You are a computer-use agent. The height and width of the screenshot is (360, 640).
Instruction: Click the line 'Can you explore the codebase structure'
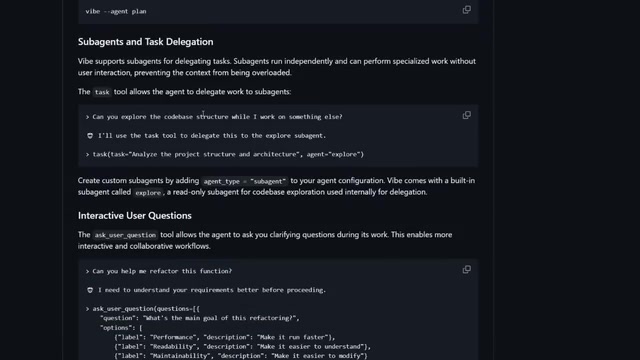click(214, 117)
